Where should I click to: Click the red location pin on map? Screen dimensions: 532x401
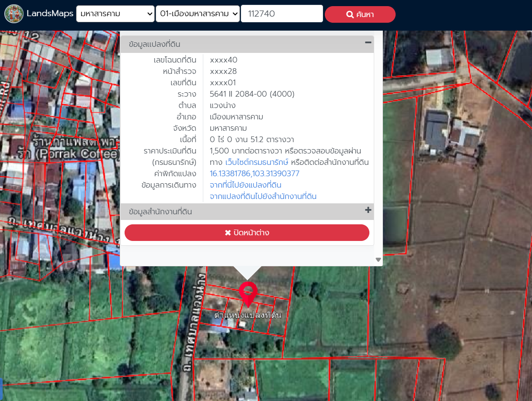(x=248, y=293)
